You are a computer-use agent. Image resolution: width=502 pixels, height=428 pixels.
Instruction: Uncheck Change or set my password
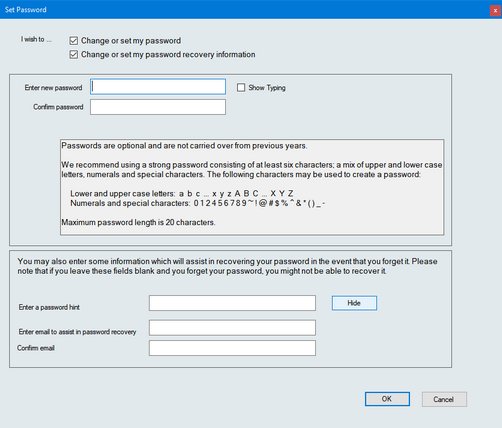pos(74,41)
